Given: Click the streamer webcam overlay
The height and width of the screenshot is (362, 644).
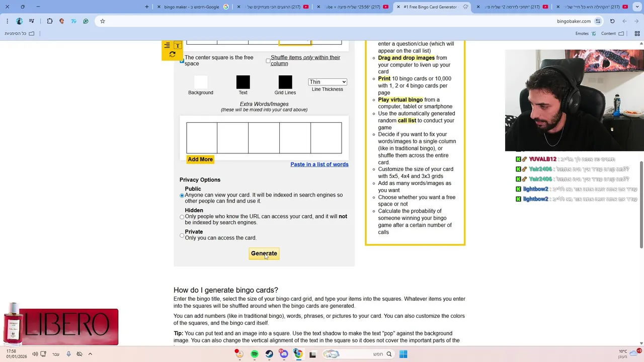Looking at the screenshot, I should tap(575, 100).
